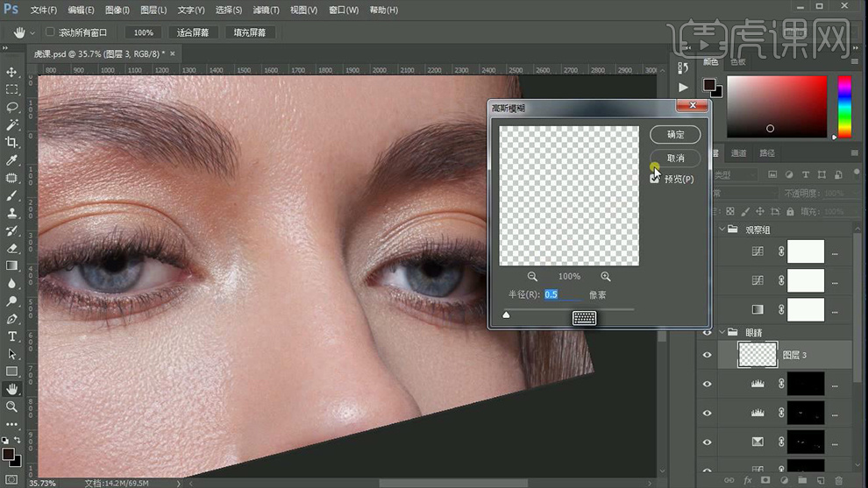This screenshot has height=488, width=868.
Task: Click the 确定 button in Gaussian Blur
Action: click(x=675, y=135)
